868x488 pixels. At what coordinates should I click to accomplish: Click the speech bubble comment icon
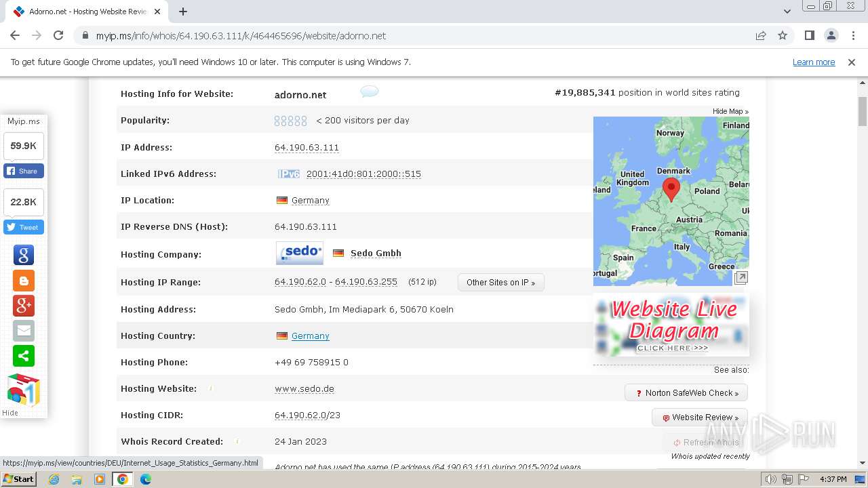(370, 91)
